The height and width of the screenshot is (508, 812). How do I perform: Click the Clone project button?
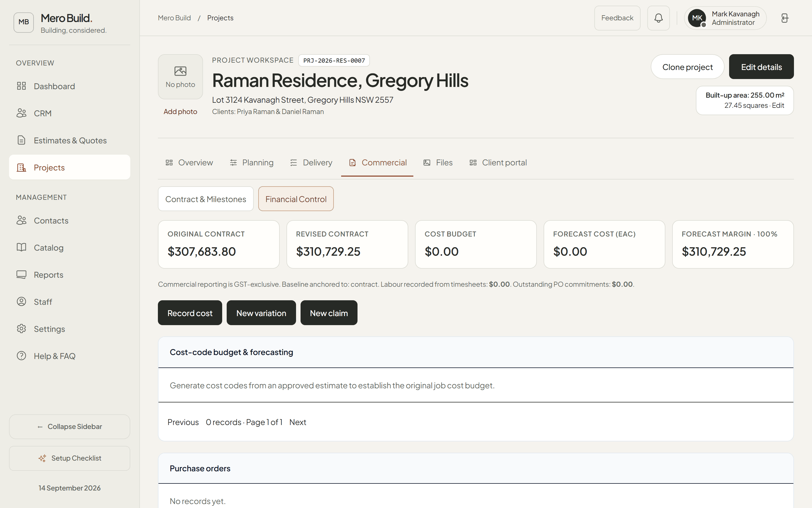[x=687, y=67]
